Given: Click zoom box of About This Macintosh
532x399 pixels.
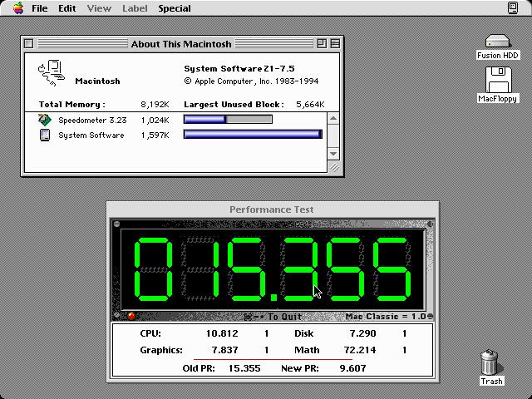Looking at the screenshot, I should pyautogui.click(x=322, y=44).
